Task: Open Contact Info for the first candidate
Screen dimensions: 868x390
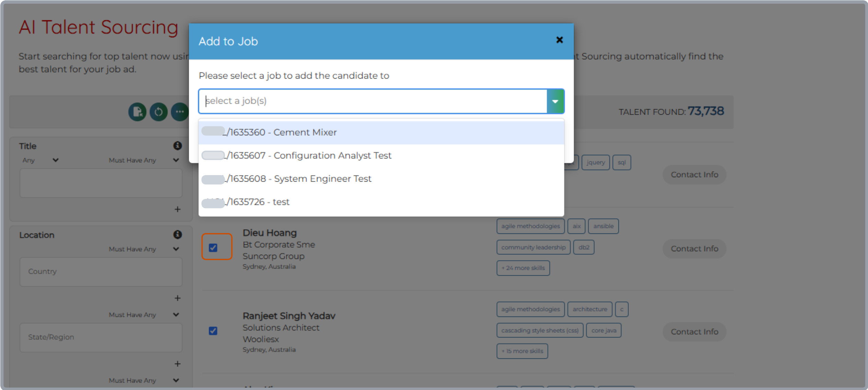Action: pyautogui.click(x=694, y=175)
